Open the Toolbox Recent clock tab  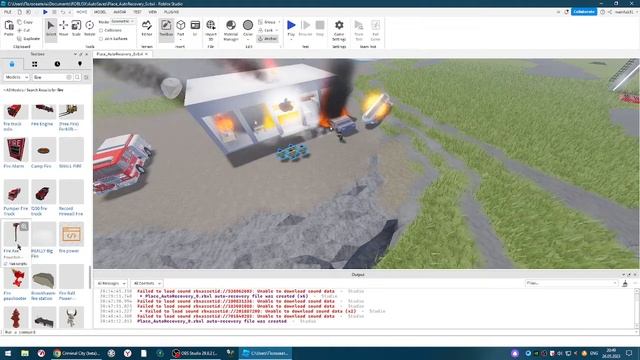pyautogui.click(x=57, y=64)
